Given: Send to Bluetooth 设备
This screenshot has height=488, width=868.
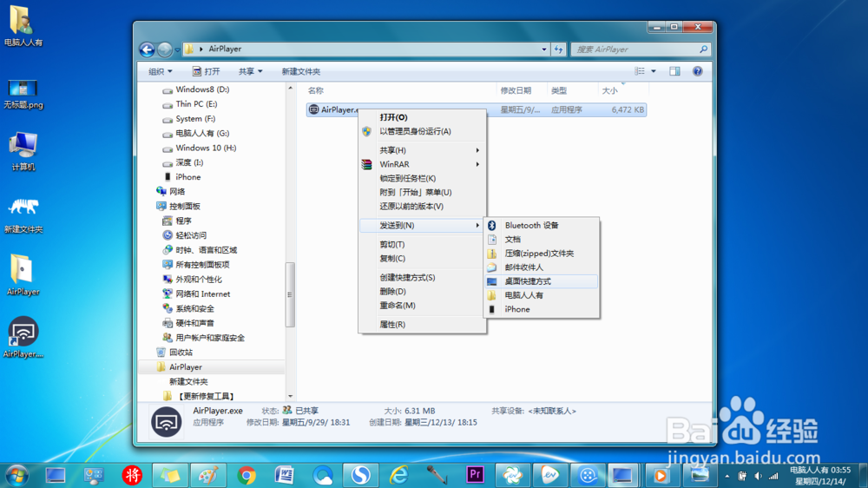Looking at the screenshot, I should (x=542, y=226).
